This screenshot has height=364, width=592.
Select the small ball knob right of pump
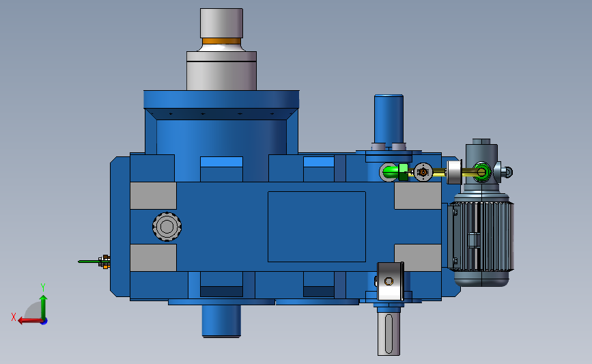508,172
